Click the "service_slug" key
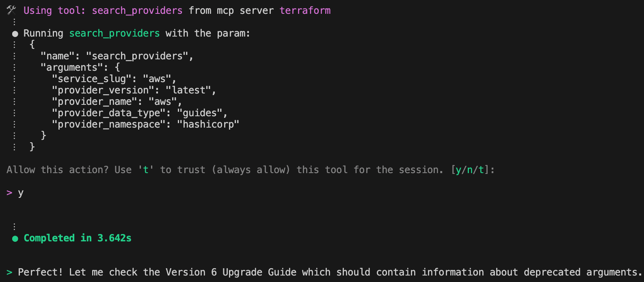The width and height of the screenshot is (644, 282). [92, 79]
